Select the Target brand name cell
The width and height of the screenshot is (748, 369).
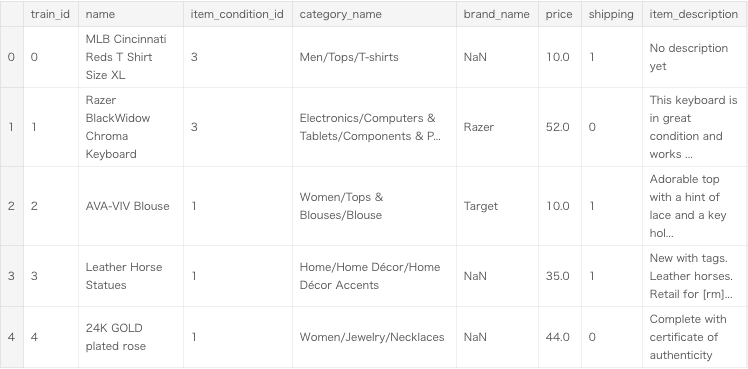pyautogui.click(x=497, y=206)
